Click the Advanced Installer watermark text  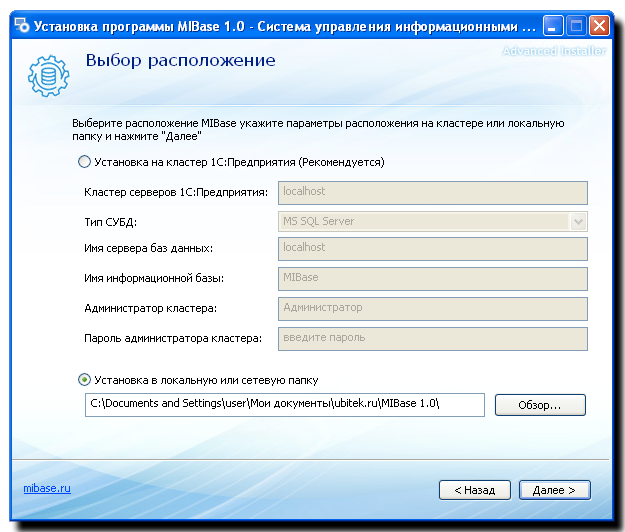[553, 50]
